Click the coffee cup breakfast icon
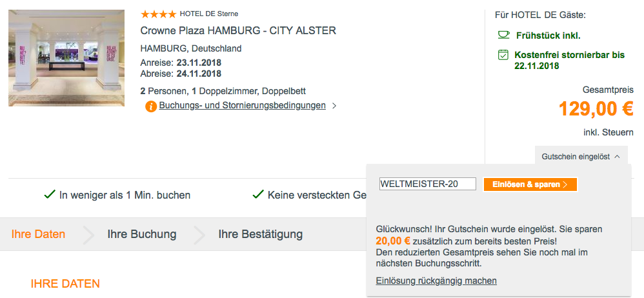Screen dimensions: 644x298 [503, 35]
